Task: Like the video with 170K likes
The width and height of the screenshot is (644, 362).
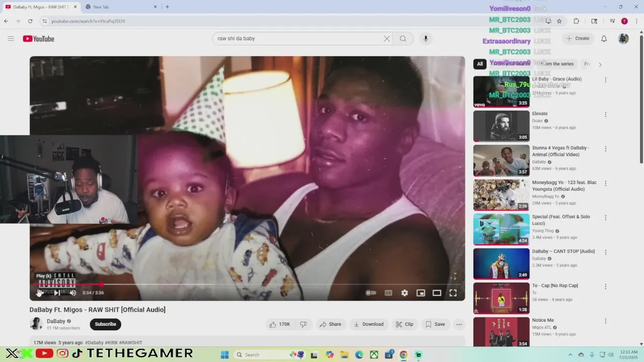Action: click(x=280, y=324)
